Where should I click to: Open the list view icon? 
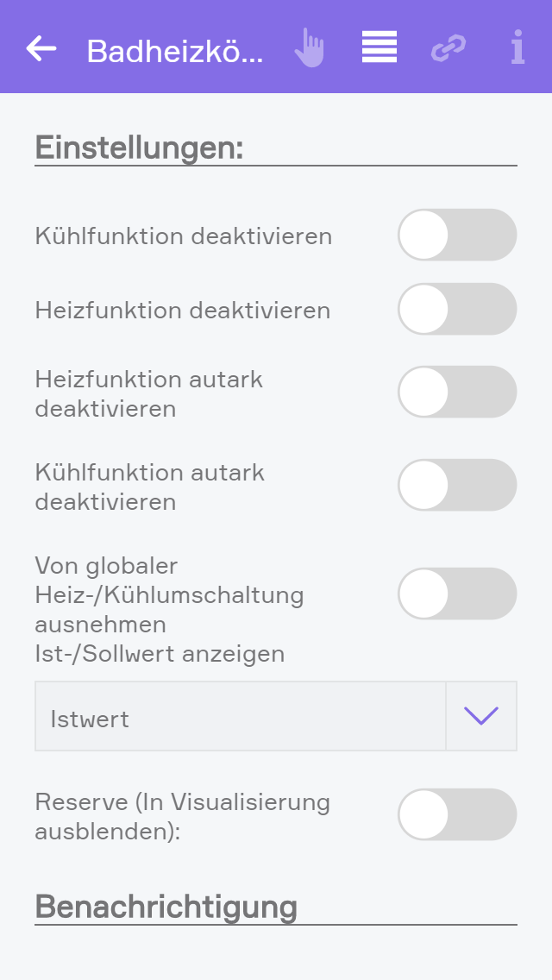tap(379, 48)
